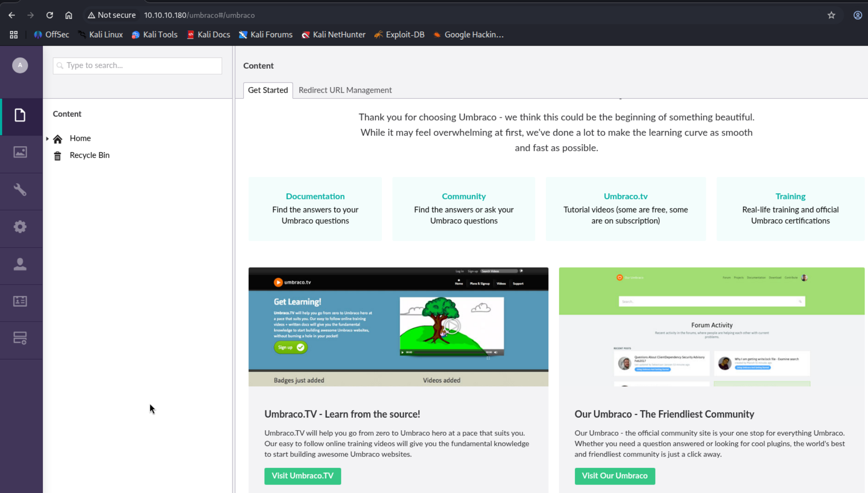This screenshot has height=493, width=868.
Task: Switch to Redirect URL Management tab
Action: [345, 90]
